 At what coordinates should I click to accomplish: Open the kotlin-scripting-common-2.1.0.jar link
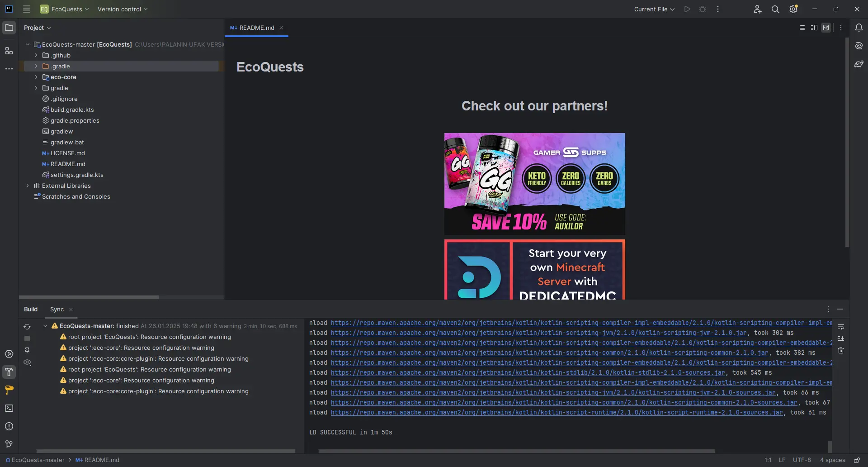pos(549,353)
